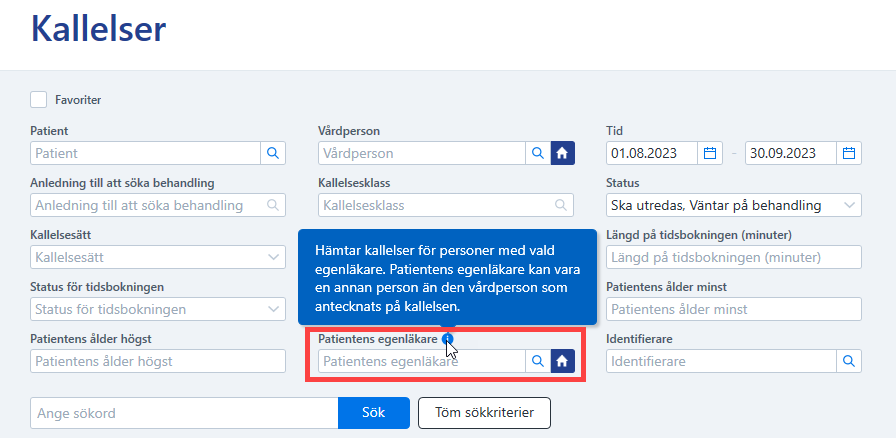Click the Patient field search magnifier

tap(273, 153)
